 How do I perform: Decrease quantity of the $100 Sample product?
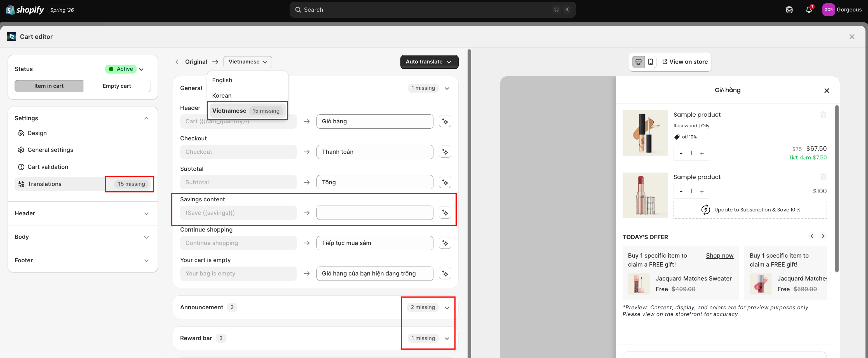681,191
